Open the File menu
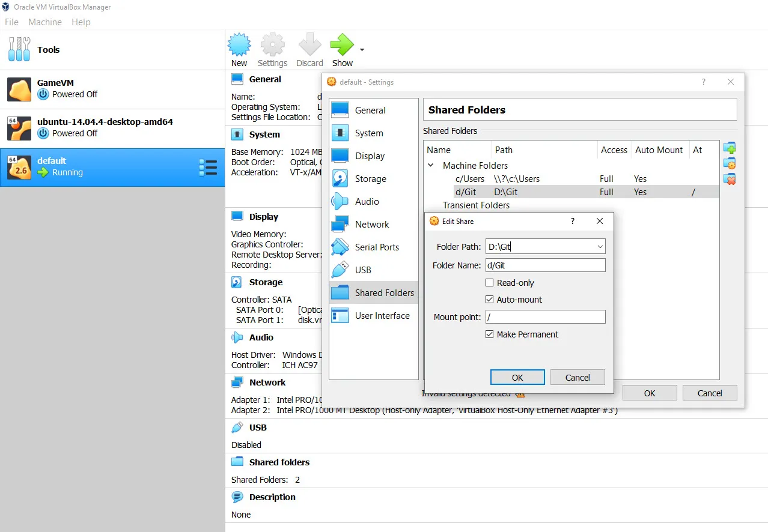 coord(12,22)
